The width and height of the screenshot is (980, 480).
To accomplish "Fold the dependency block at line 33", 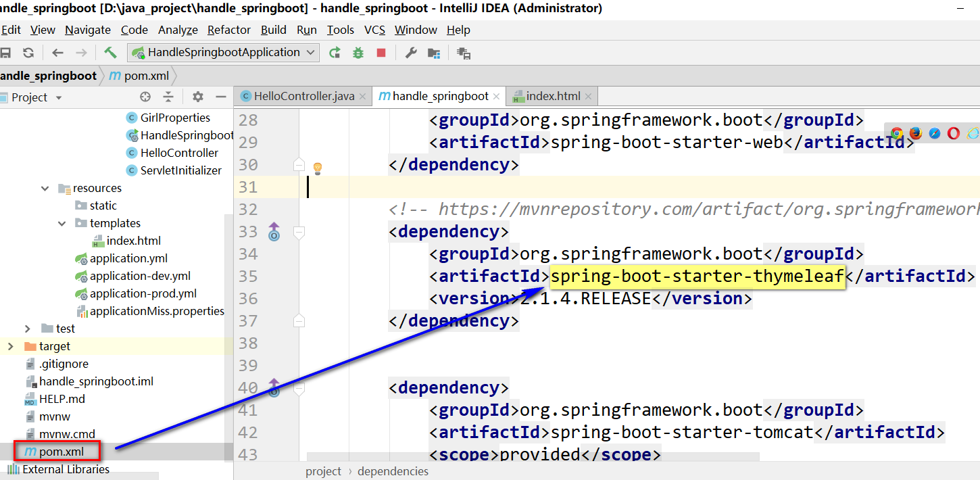I will pyautogui.click(x=299, y=232).
